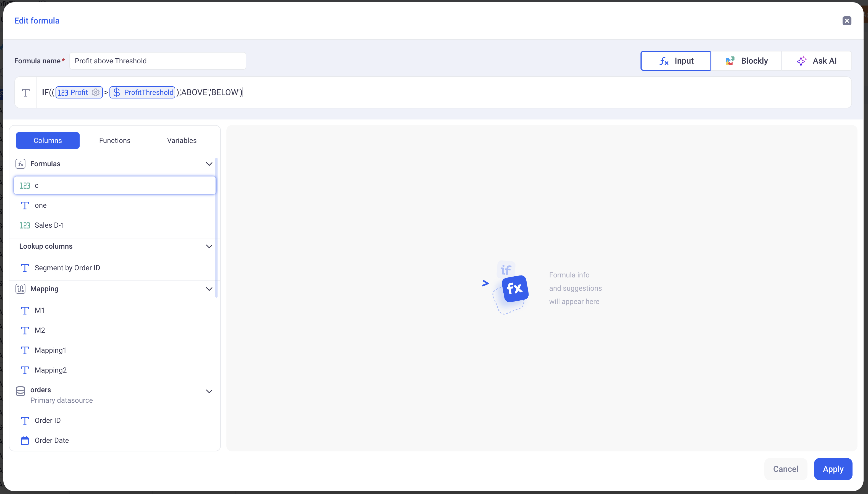Switch to Input formula mode

[x=675, y=61]
